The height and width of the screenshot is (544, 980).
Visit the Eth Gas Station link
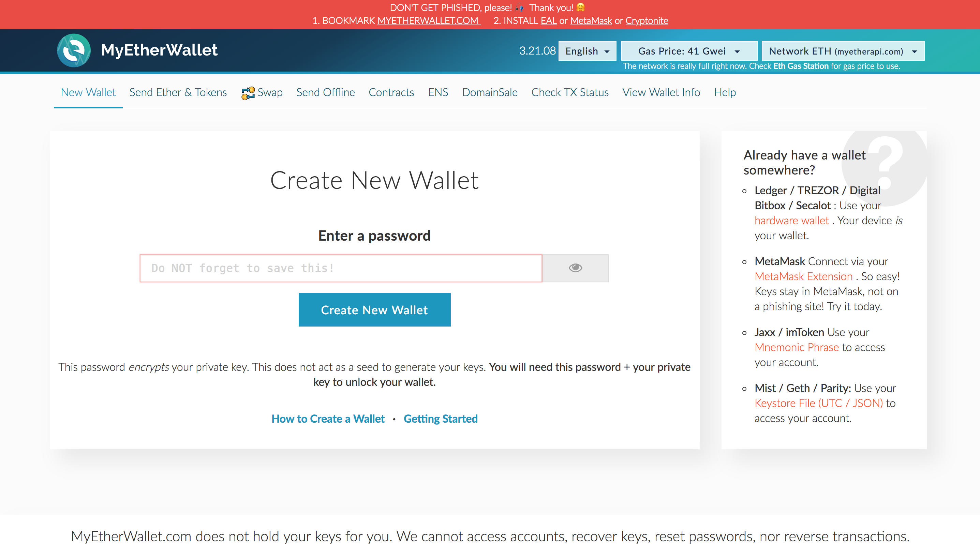click(x=801, y=66)
